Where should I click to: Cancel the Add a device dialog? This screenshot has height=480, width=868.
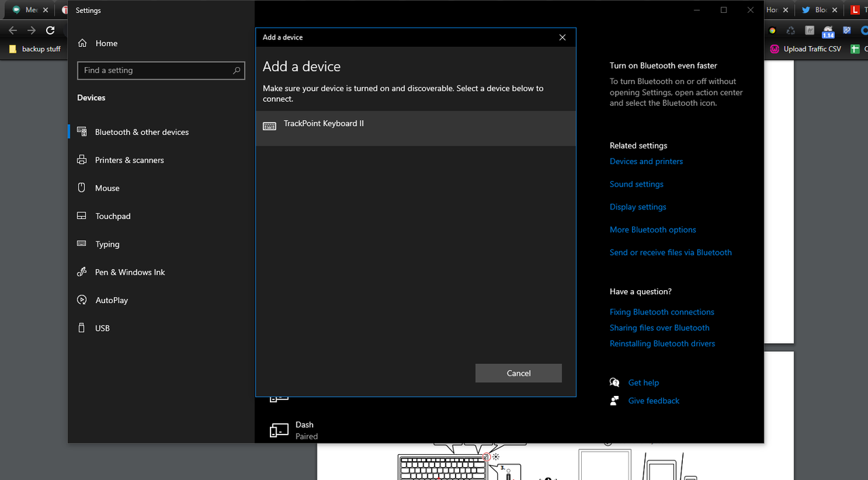pyautogui.click(x=519, y=373)
